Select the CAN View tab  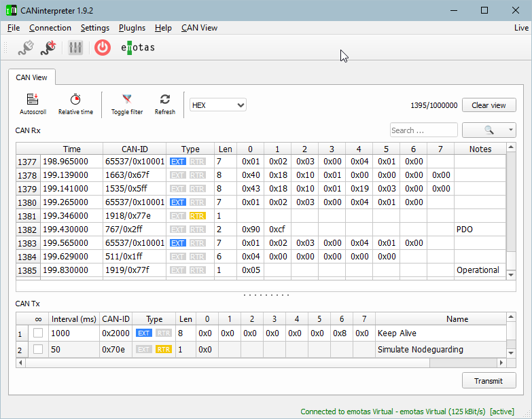point(32,77)
